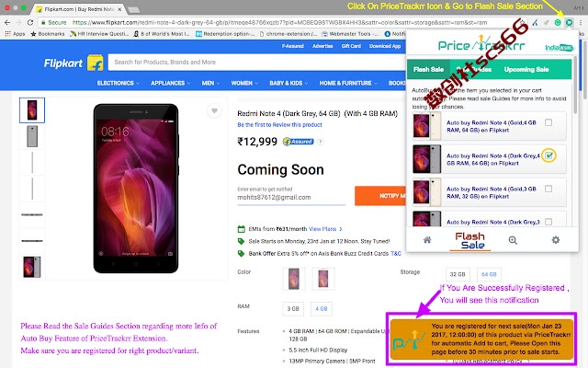The image size is (588, 368).
Task: Open Download App link
Action: (385, 46)
